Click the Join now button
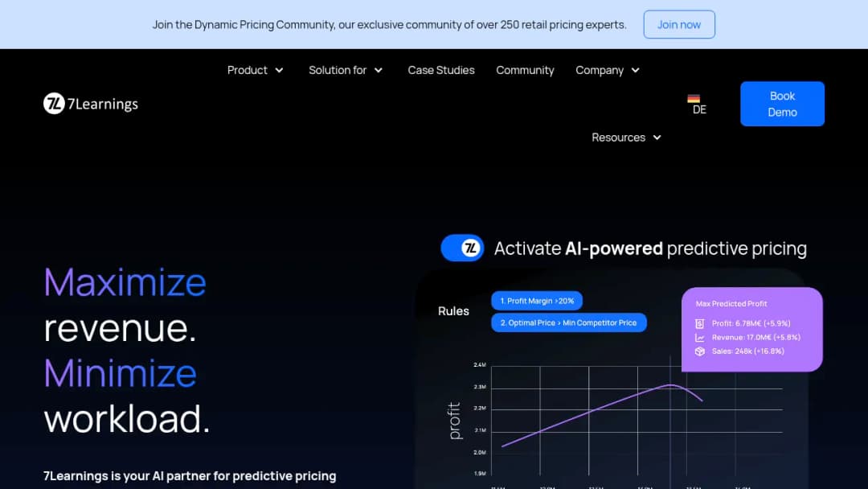The image size is (868, 489). 679,24
